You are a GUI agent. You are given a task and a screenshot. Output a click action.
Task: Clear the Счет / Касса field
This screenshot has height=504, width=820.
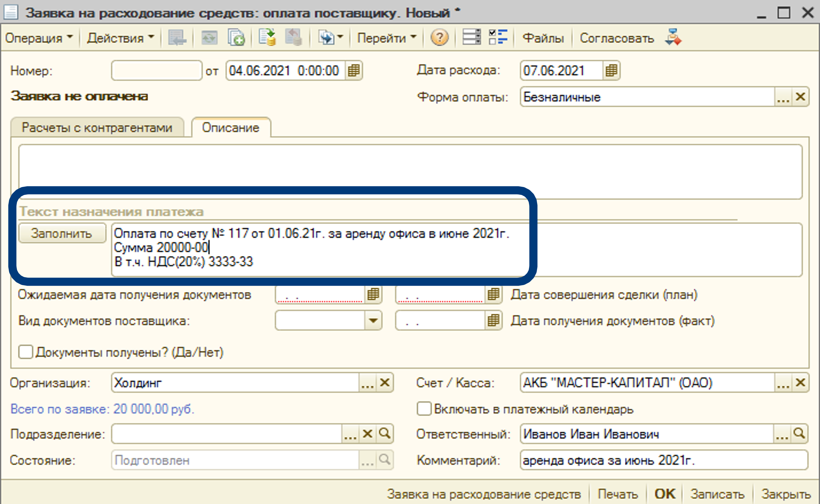(x=800, y=383)
